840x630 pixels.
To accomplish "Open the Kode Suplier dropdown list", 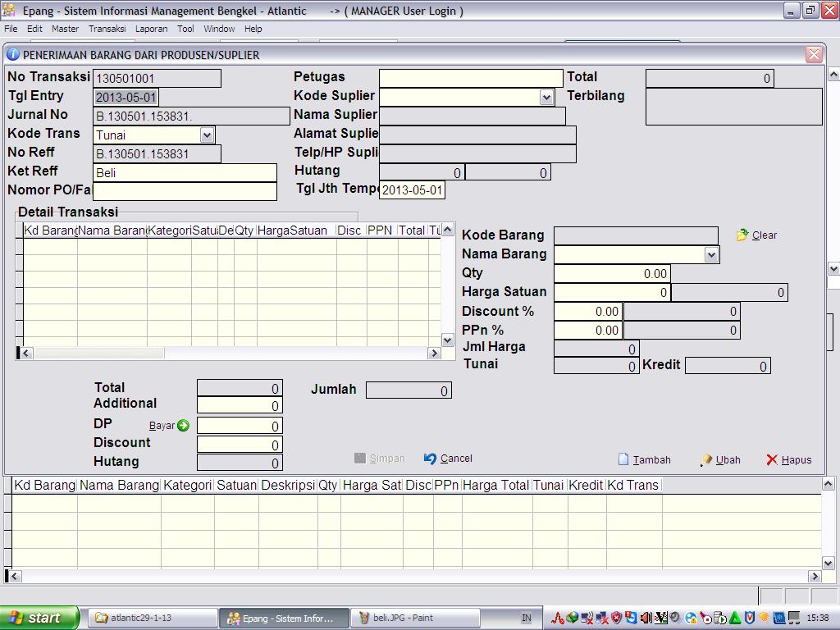I will [x=547, y=97].
